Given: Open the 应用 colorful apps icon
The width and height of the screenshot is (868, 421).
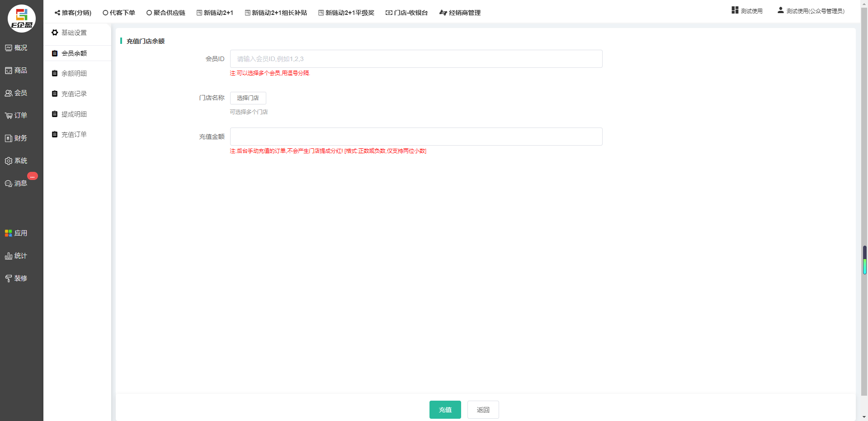Looking at the screenshot, I should tap(9, 233).
